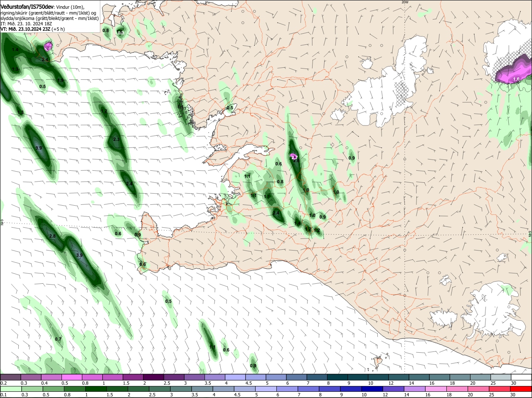
Task: Click the 0.3 value near the 0.8 on the map
Action: coord(121,33)
